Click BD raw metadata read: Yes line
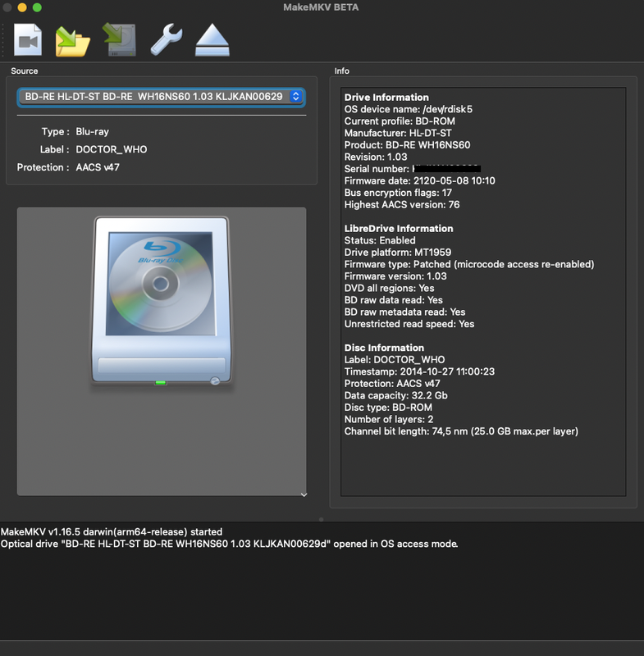The image size is (644, 656). (x=404, y=312)
